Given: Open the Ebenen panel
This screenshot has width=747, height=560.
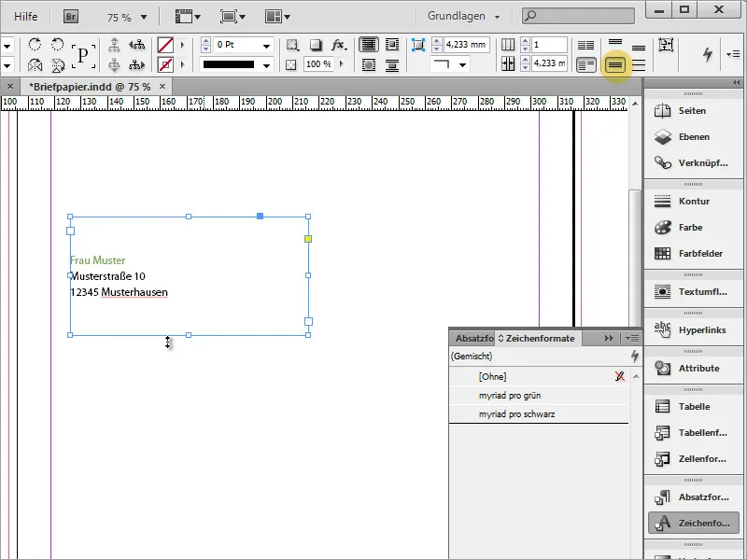Looking at the screenshot, I should pyautogui.click(x=686, y=136).
